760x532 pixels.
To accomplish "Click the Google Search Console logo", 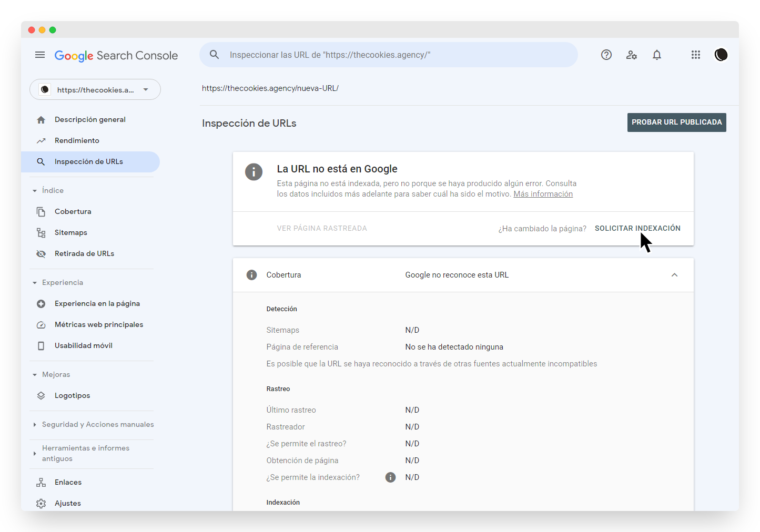I will coord(116,55).
